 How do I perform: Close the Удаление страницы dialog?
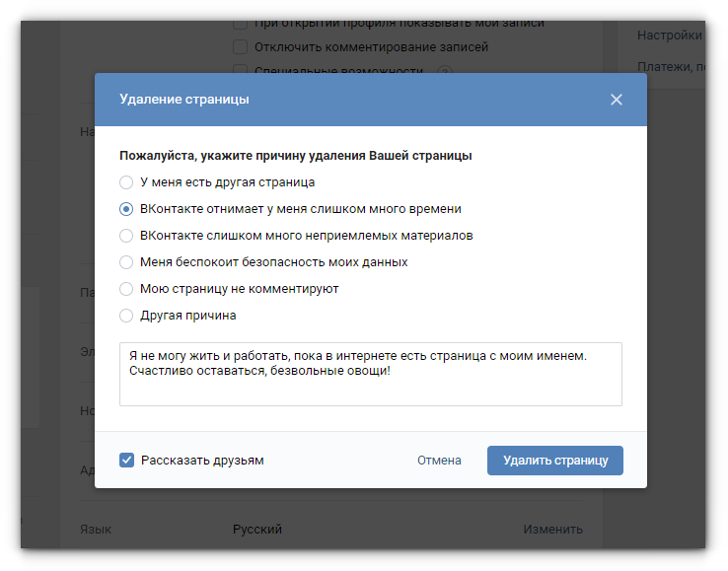tap(617, 100)
